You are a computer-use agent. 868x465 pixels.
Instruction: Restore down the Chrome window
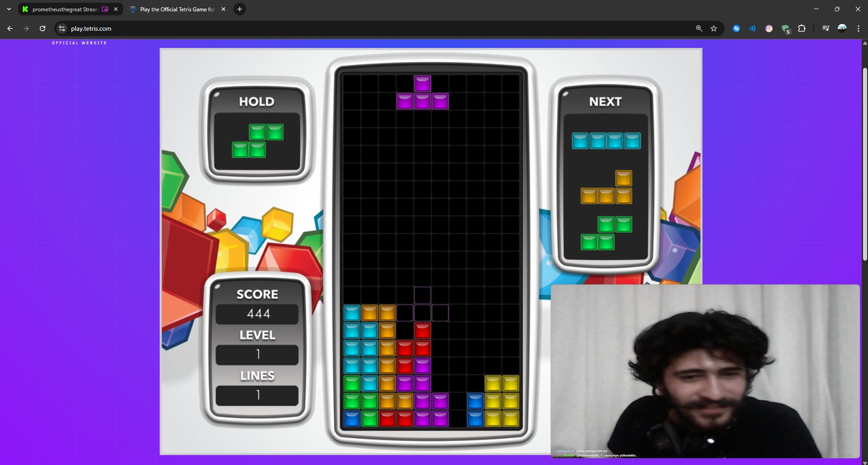837,9
